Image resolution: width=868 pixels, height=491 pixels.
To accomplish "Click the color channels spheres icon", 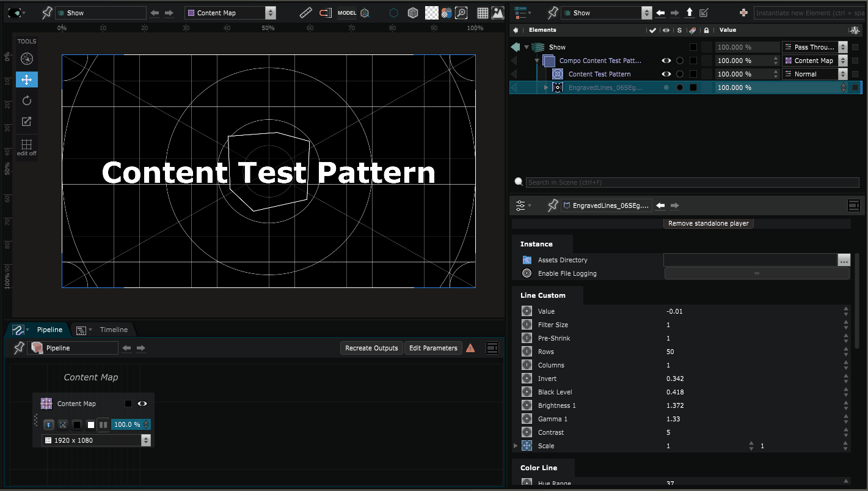I will click(447, 13).
